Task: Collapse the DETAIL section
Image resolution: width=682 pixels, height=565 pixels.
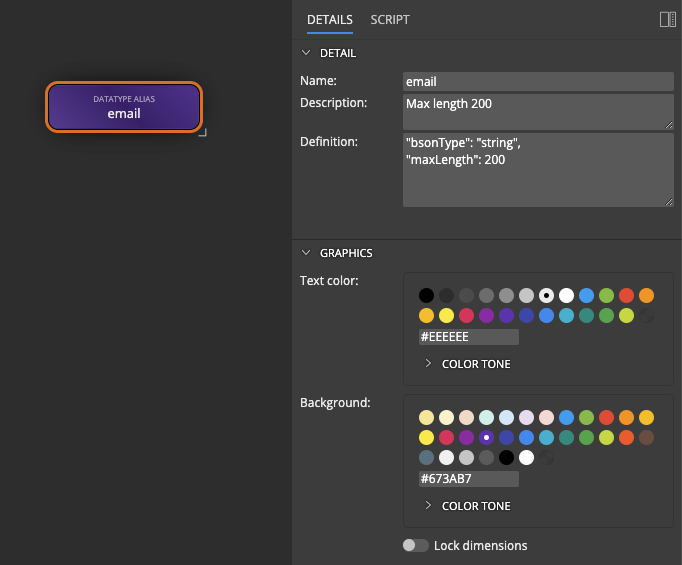Action: pos(306,53)
